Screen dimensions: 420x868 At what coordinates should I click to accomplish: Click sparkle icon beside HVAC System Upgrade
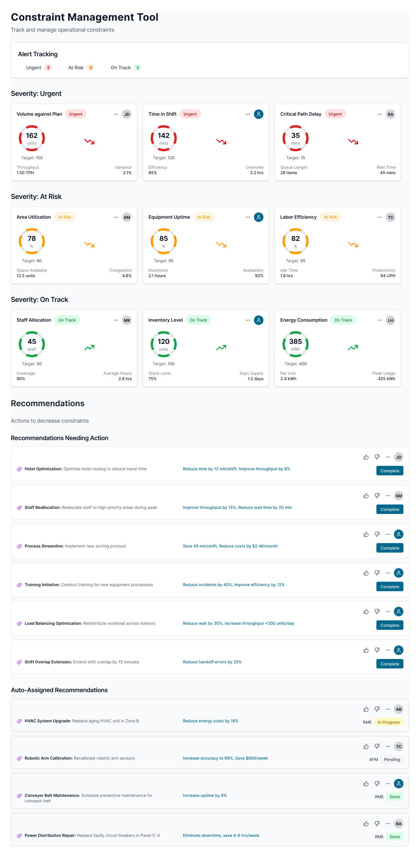(x=19, y=721)
